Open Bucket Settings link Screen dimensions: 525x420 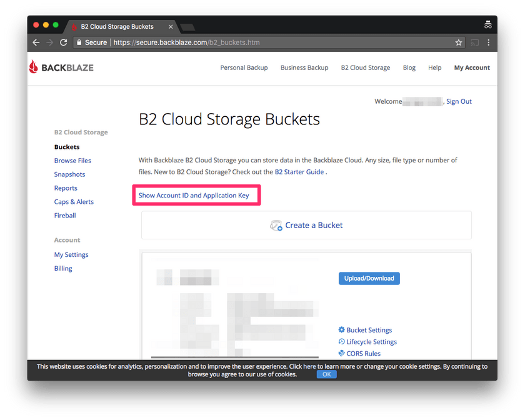coord(369,330)
